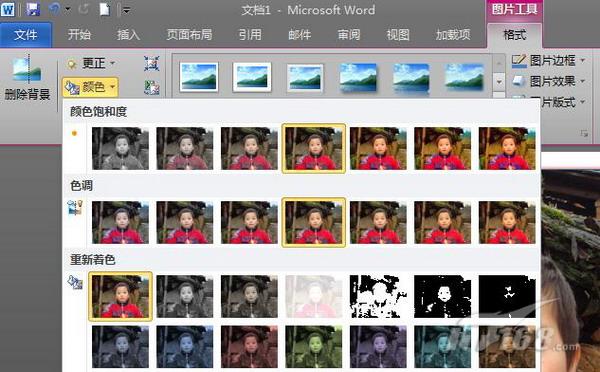Pick the first 色调 color tone thumbnail
The image size is (600, 372).
(120, 222)
